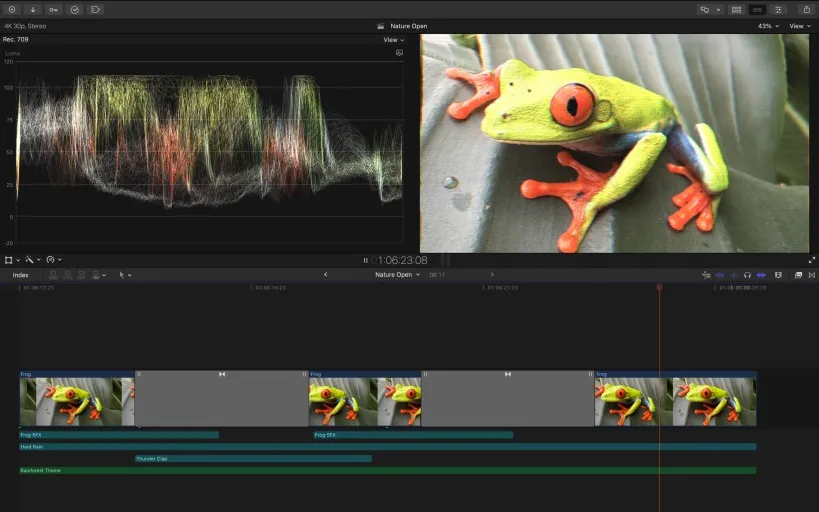This screenshot has height=512, width=819.
Task: Select the Thunder Clap audio clip
Action: tap(253, 459)
